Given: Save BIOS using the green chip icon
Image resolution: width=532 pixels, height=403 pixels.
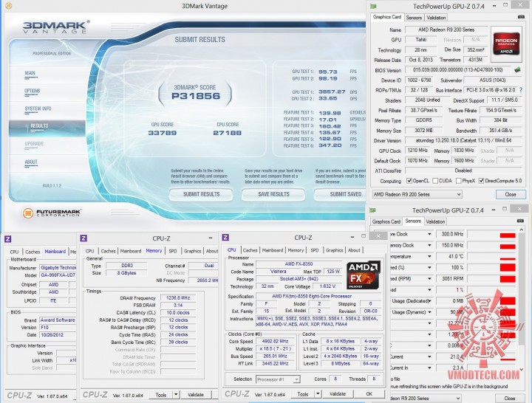Looking at the screenshot, I should coord(517,70).
